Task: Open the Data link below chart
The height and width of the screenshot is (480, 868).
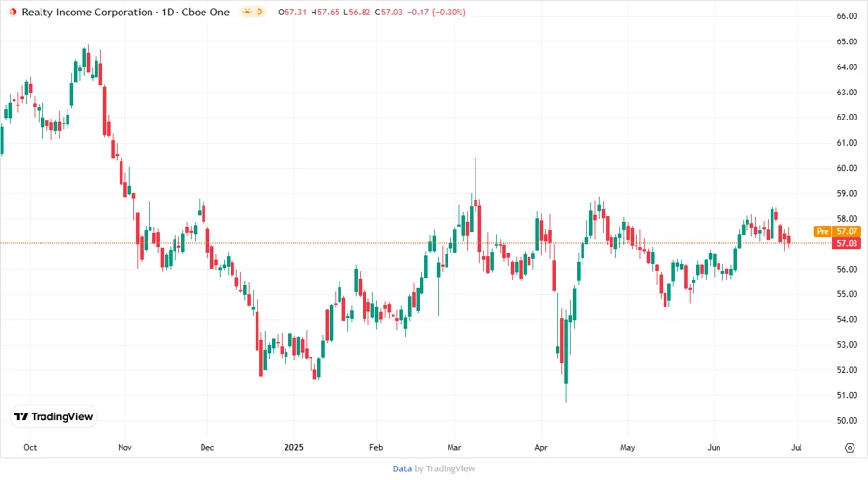Action: coord(402,468)
